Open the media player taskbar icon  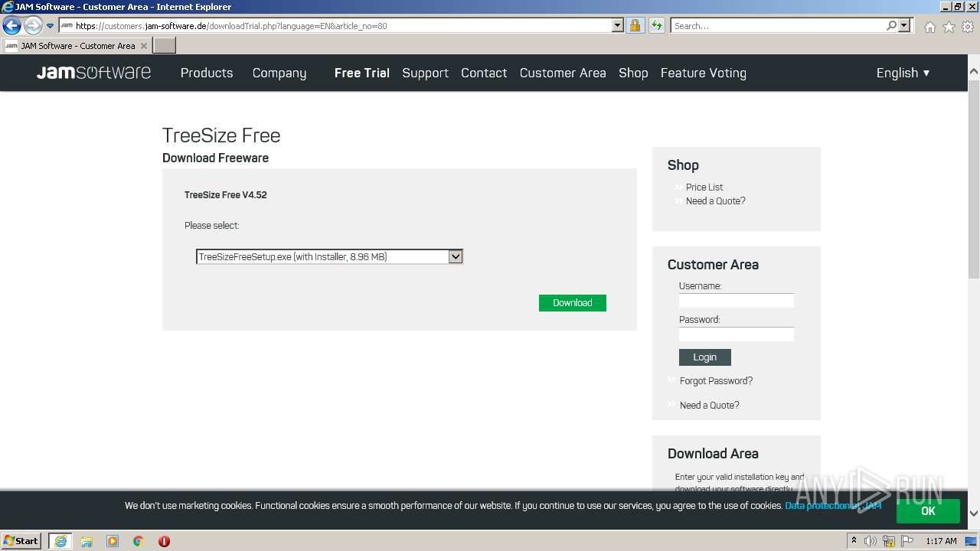click(113, 541)
